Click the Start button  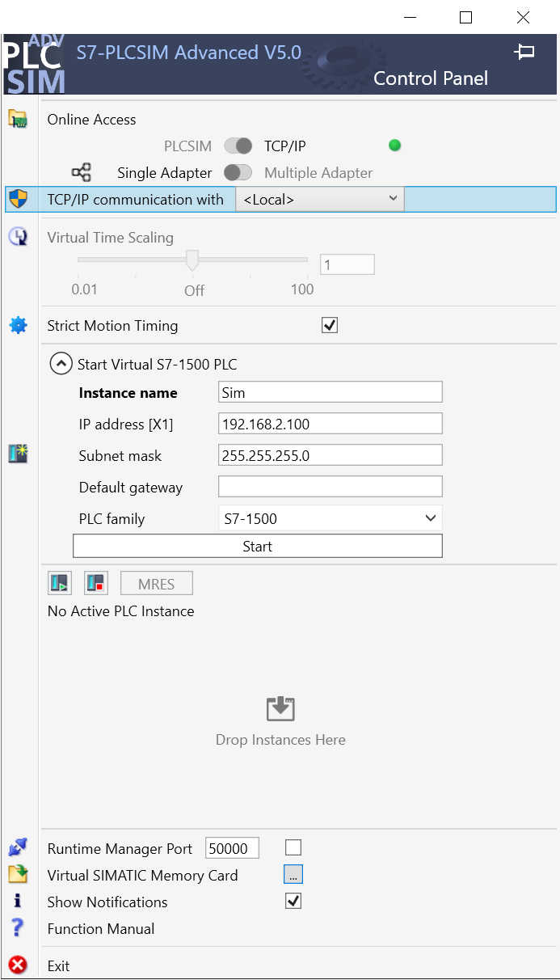point(257,547)
